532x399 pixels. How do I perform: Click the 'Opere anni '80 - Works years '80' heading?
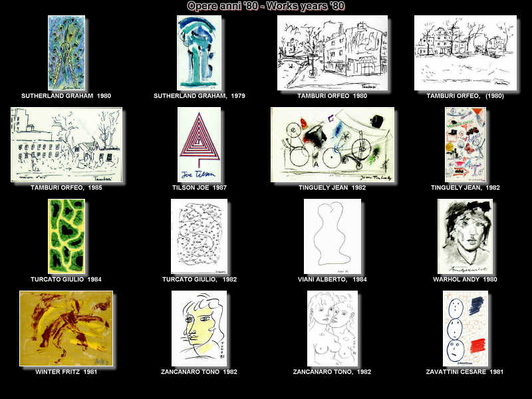(266, 6)
